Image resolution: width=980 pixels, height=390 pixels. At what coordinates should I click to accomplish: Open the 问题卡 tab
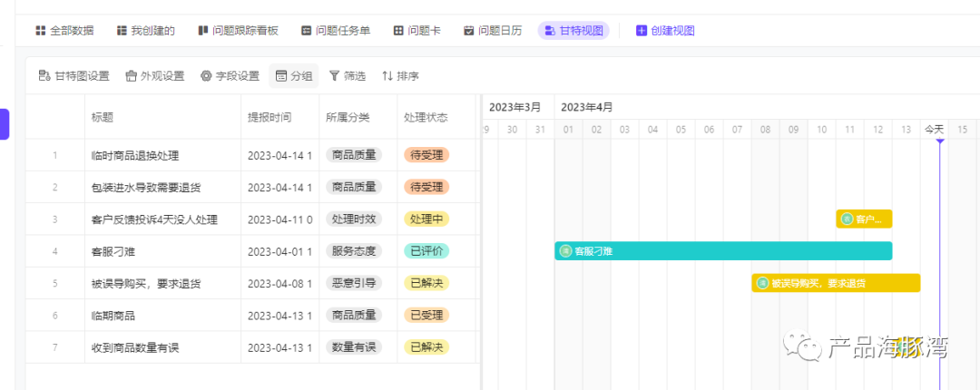(x=416, y=31)
